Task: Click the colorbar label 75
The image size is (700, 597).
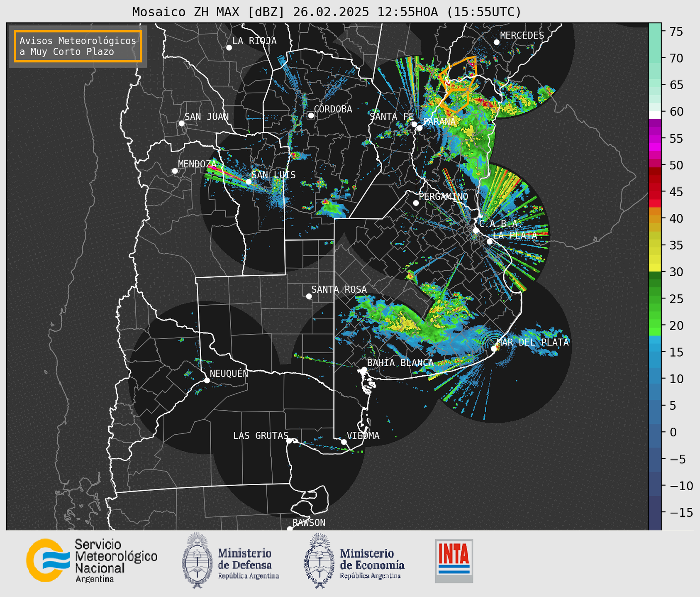Action: (x=676, y=32)
